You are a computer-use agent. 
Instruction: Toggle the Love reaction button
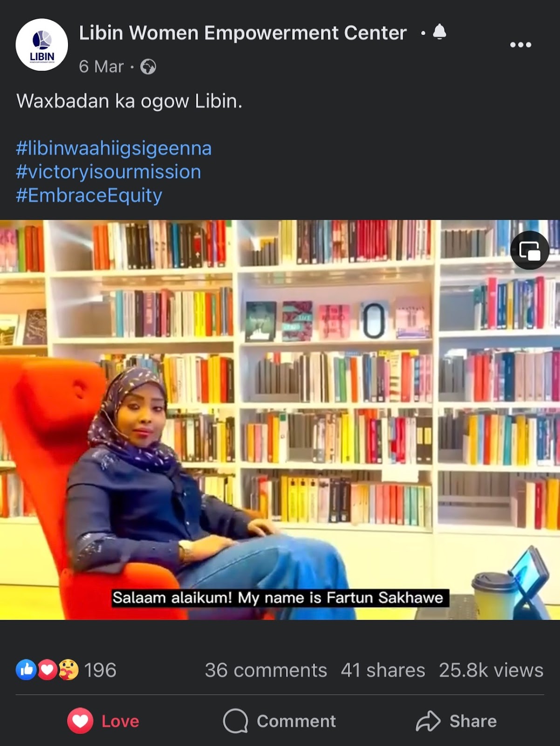tap(103, 721)
